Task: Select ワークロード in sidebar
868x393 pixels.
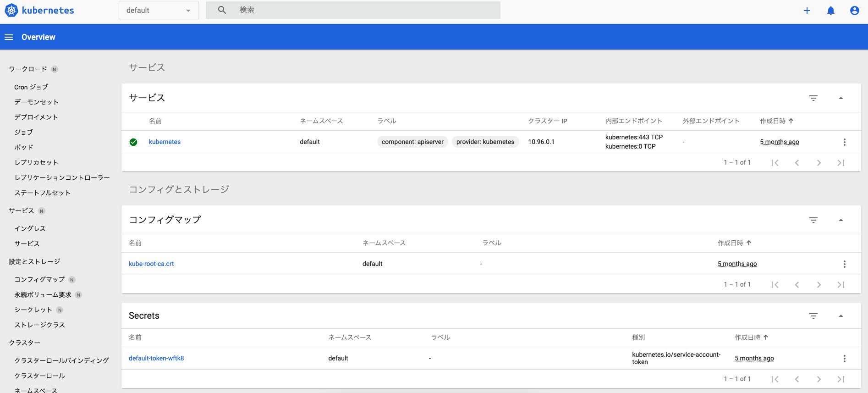Action: (28, 69)
